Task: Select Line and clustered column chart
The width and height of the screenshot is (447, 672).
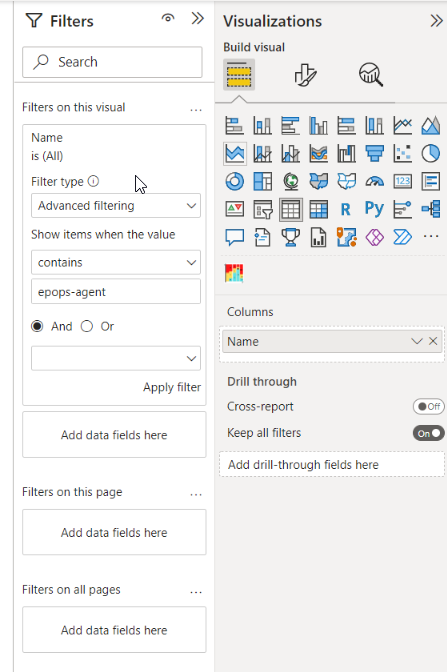Action: point(291,153)
